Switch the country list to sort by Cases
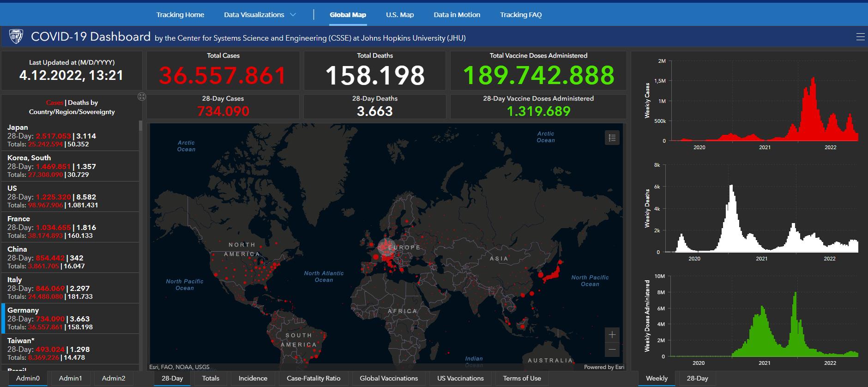Viewport: 868px width, 387px height. pyautogui.click(x=54, y=103)
